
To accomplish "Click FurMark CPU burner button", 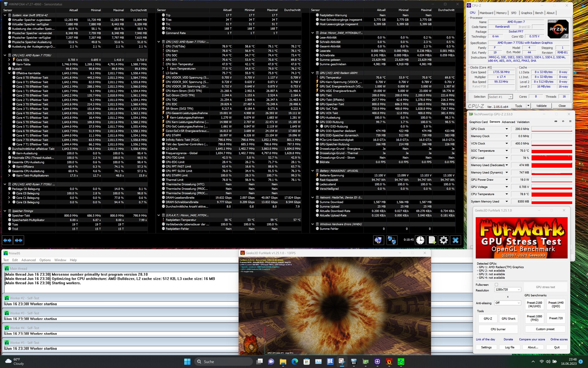I will point(498,329).
